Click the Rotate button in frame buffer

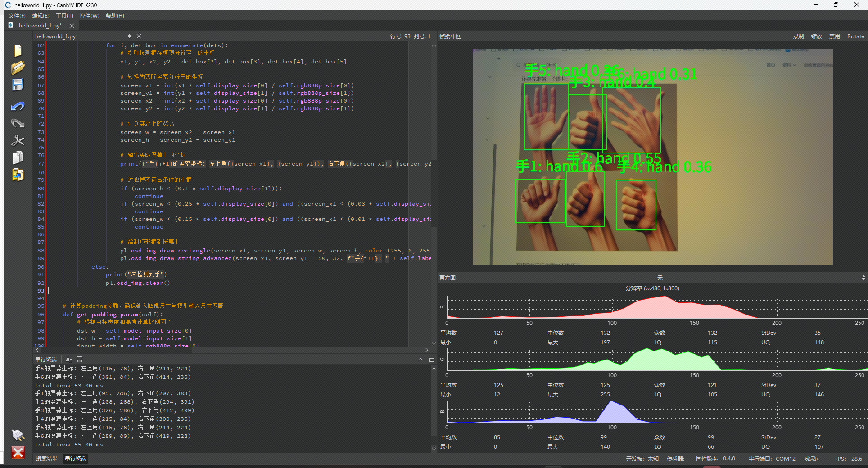point(855,36)
